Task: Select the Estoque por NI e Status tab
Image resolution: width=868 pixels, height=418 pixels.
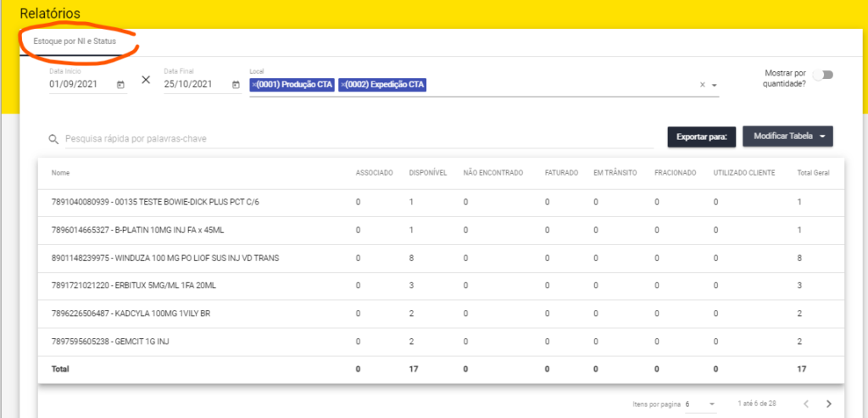Action: [75, 41]
